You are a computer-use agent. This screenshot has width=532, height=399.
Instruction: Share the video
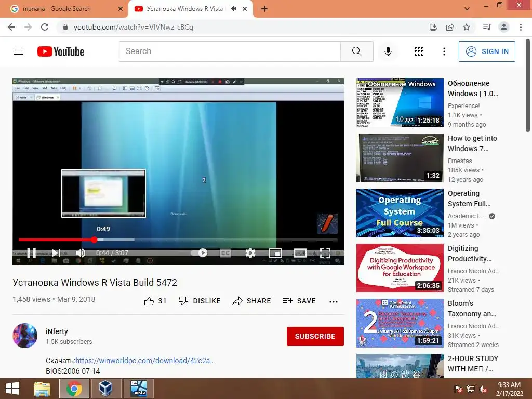(x=251, y=301)
